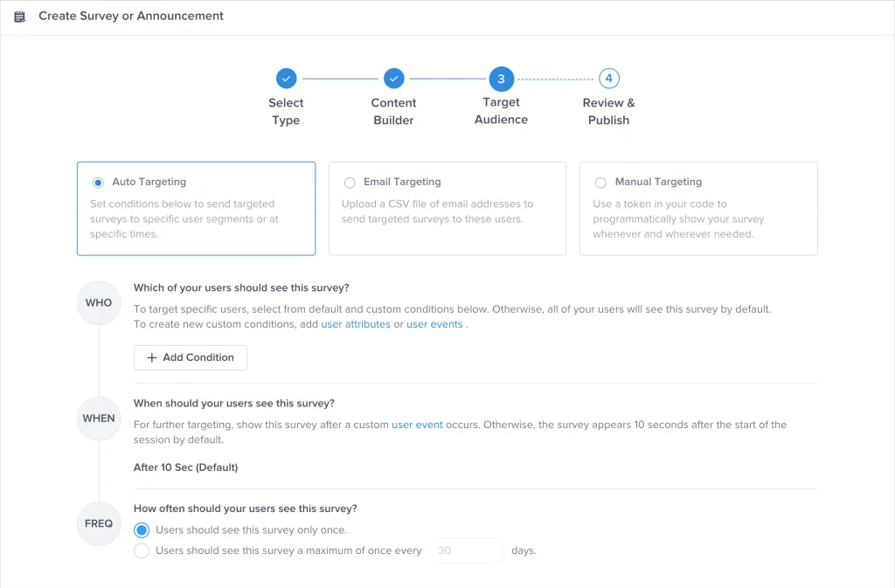Click 'Which of your users should see this survey?' heading

click(241, 287)
